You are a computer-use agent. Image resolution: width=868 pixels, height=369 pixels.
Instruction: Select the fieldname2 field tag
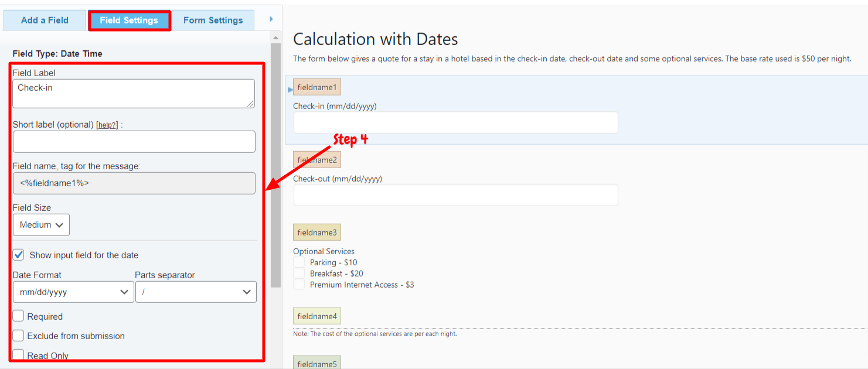pyautogui.click(x=317, y=160)
